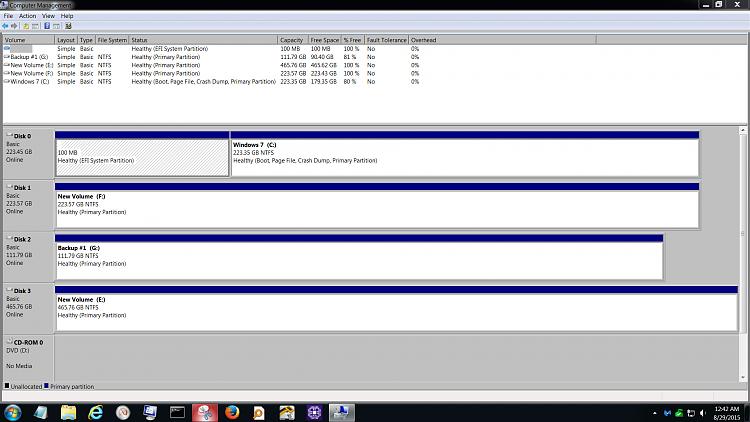Open the View menu

(x=48, y=16)
